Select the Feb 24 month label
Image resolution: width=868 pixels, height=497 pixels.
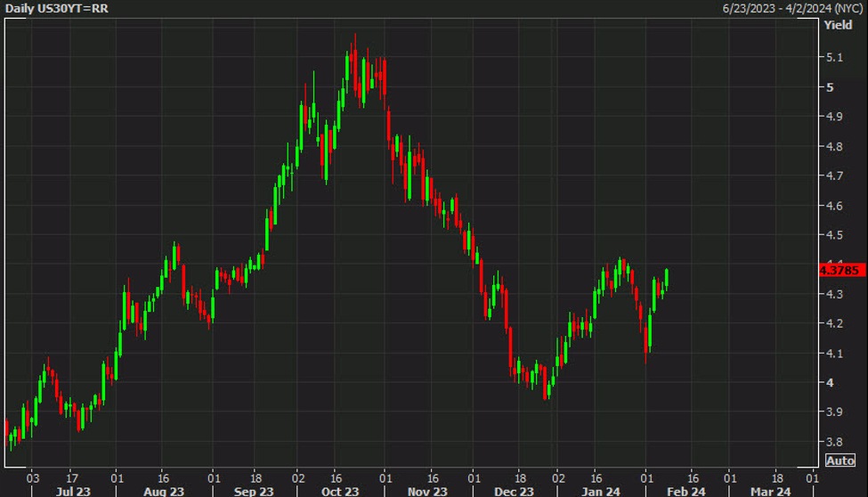687,491
